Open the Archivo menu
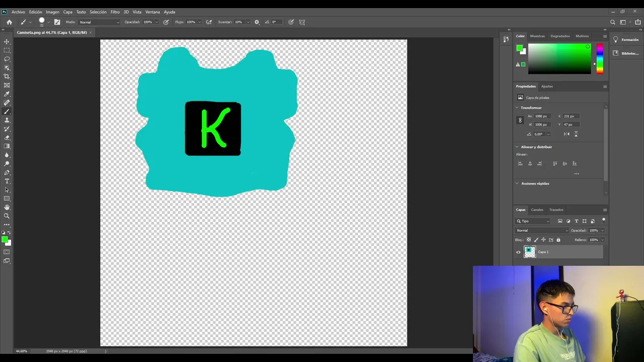 point(18,12)
